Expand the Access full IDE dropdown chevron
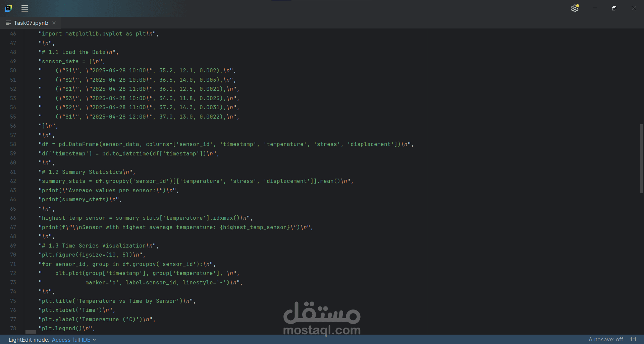This screenshot has height=344, width=644. (94, 340)
